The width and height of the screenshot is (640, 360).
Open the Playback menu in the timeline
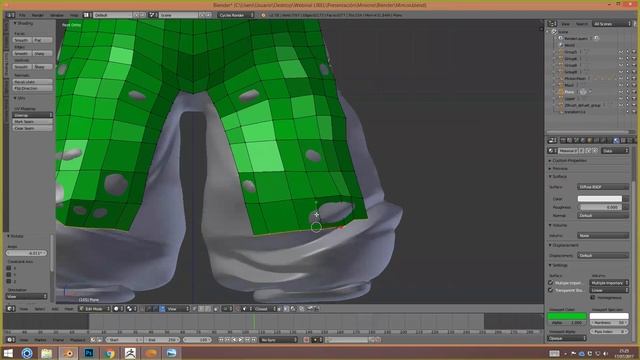click(x=77, y=340)
